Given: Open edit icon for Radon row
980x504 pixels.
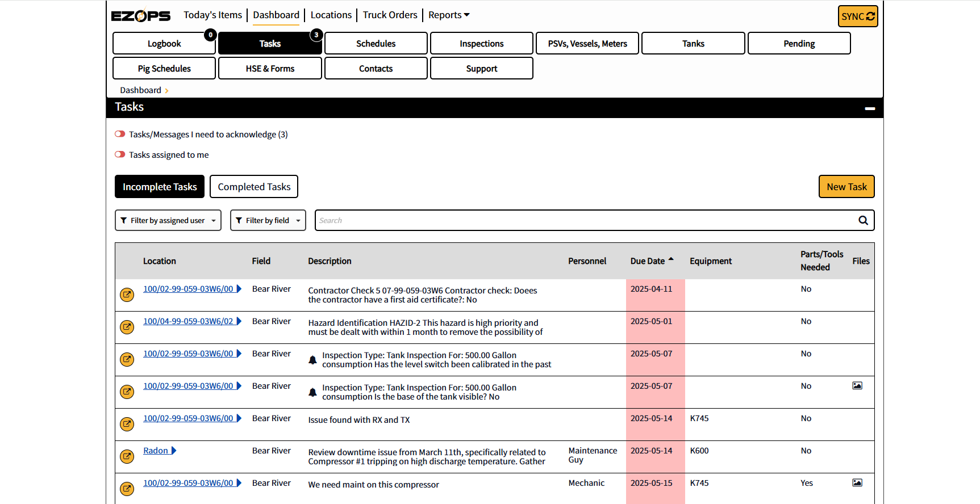Looking at the screenshot, I should pos(127,456).
